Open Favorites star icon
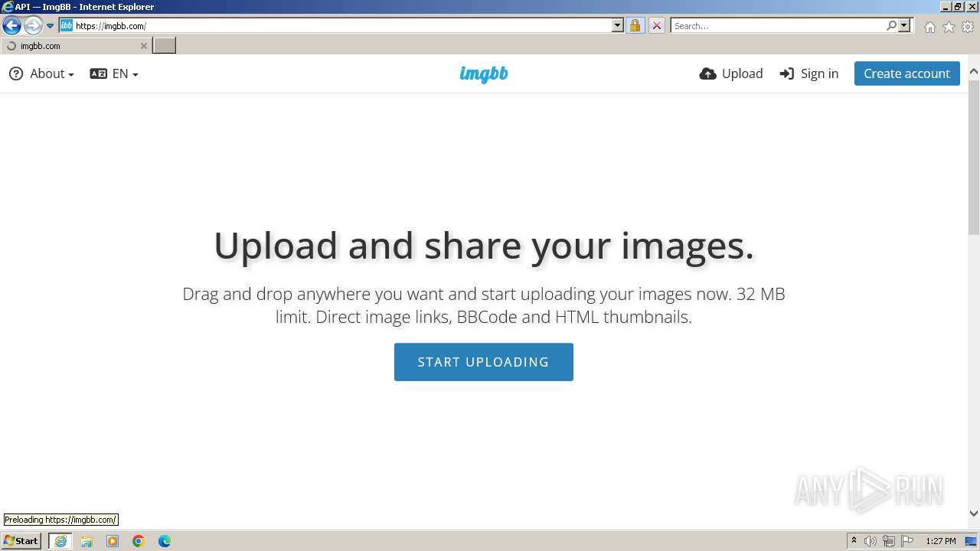The width and height of the screenshot is (980, 551). (949, 27)
